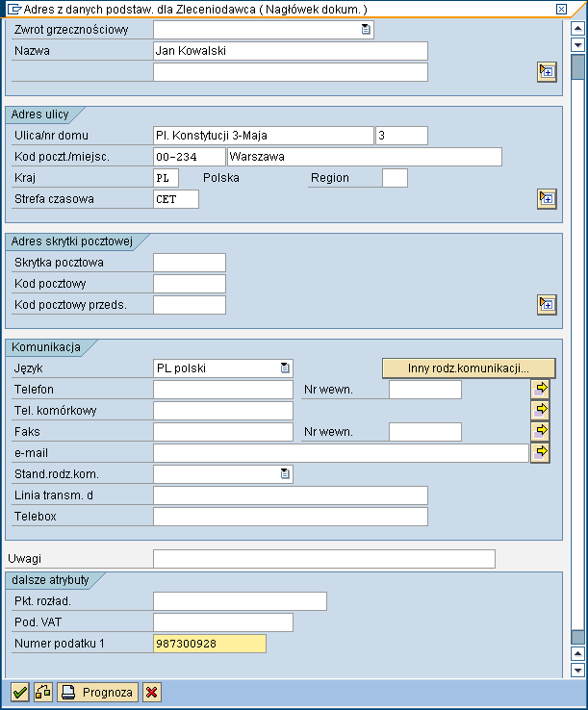Click the Komunikacja section header
Screen dimensions: 588x710
coord(46,347)
